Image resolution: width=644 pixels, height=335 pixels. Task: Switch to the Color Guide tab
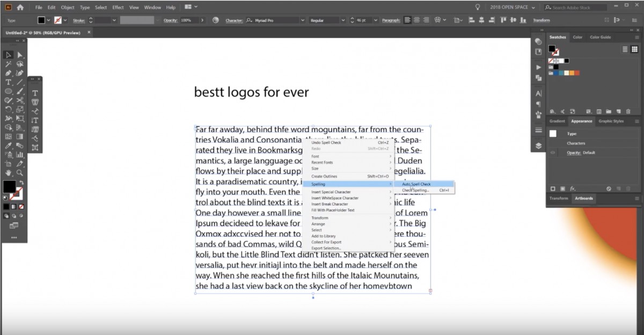[600, 37]
